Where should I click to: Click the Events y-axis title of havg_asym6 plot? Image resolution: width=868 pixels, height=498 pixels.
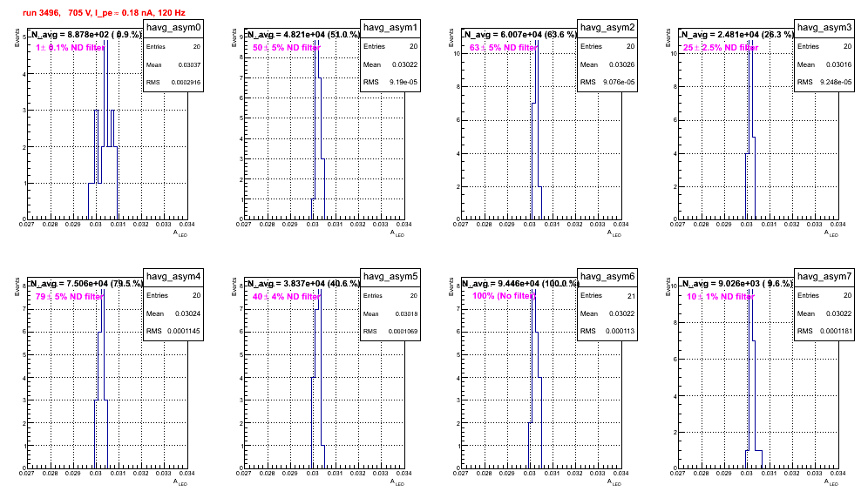tap(451, 286)
